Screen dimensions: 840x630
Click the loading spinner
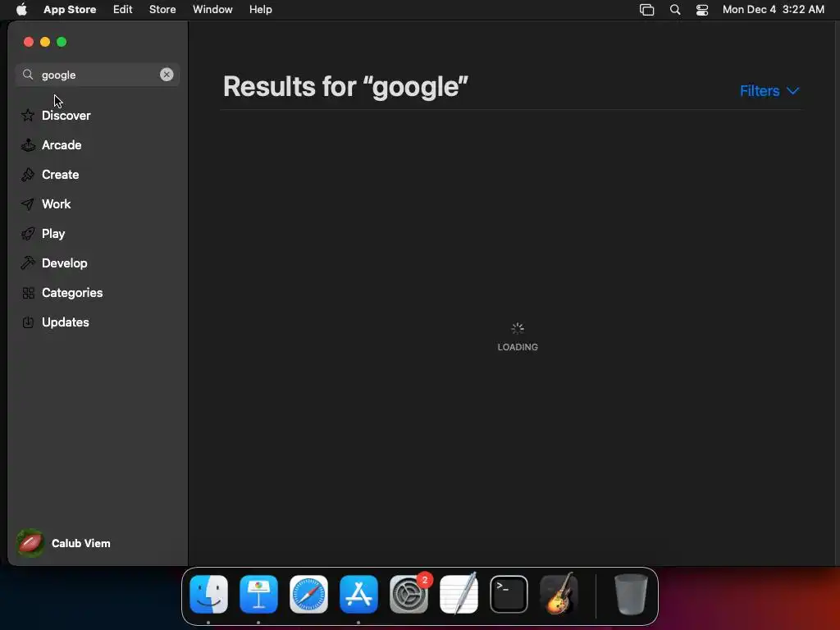point(518,328)
